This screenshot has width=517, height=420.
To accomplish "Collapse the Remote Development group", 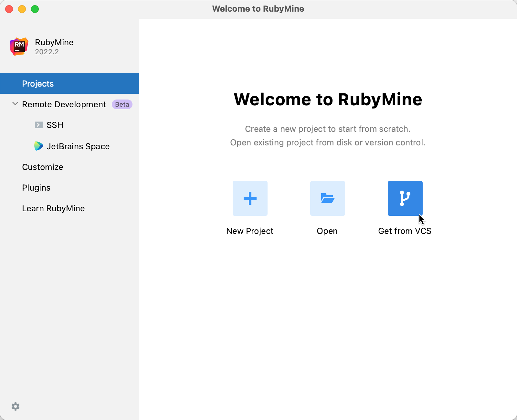I will pyautogui.click(x=15, y=104).
